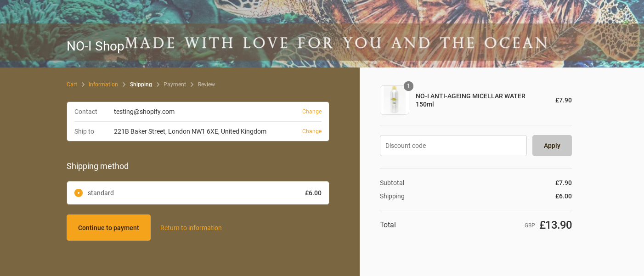Change the contact email address
This screenshot has width=644, height=276.
coord(312,112)
